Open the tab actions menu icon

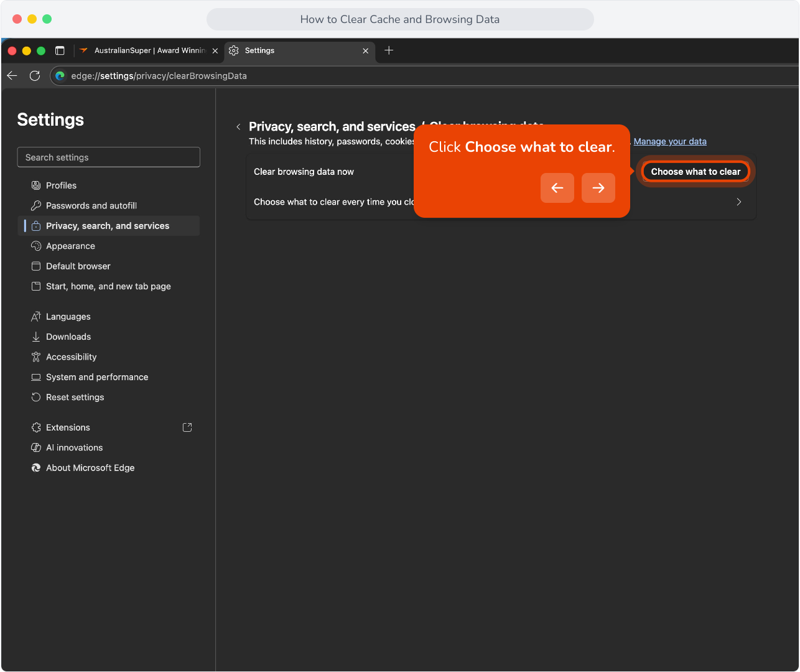pos(60,50)
